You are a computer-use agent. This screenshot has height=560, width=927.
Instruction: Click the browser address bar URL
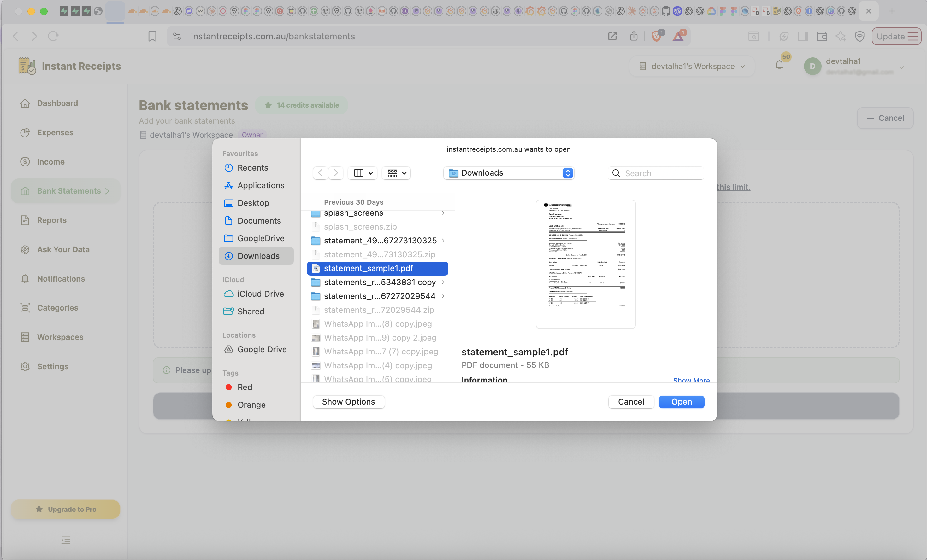[272, 37]
